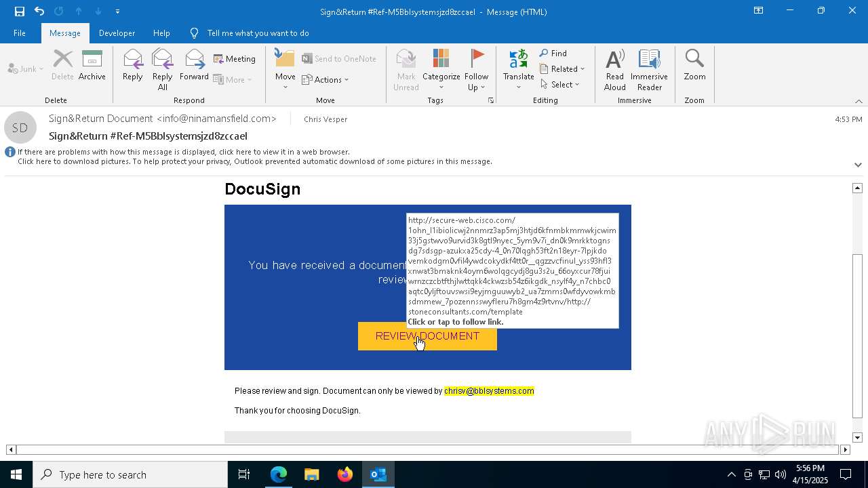Click Find in the Editing group

[553, 53]
